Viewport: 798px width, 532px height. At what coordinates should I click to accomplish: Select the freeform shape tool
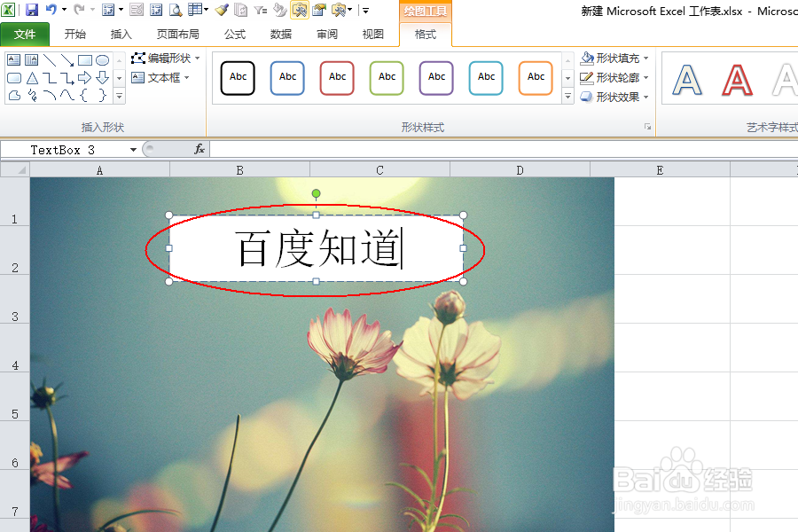[x=13, y=95]
